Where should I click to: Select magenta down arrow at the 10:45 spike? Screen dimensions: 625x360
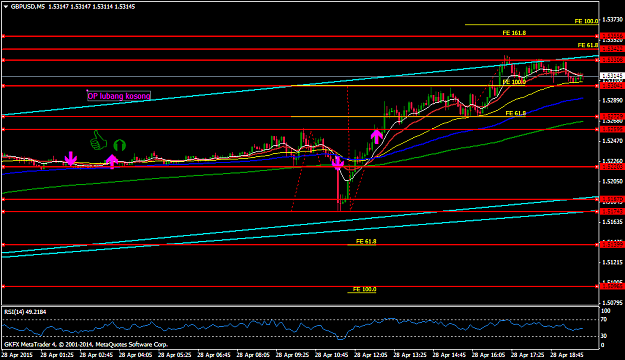pos(338,163)
